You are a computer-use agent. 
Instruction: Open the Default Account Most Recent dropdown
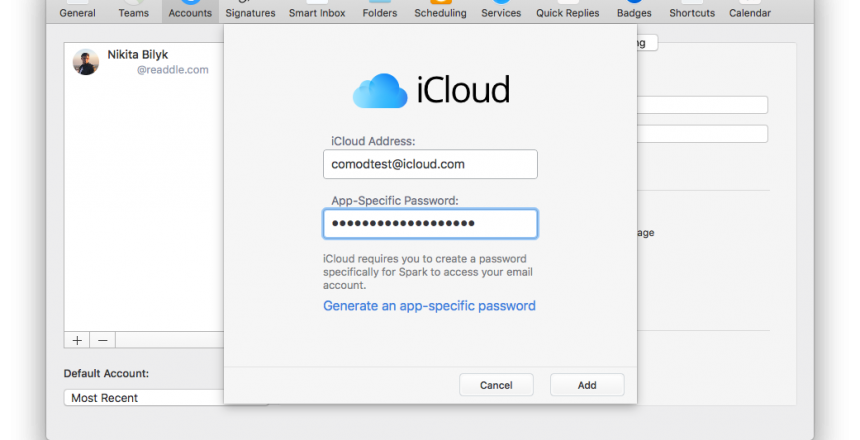click(x=144, y=398)
